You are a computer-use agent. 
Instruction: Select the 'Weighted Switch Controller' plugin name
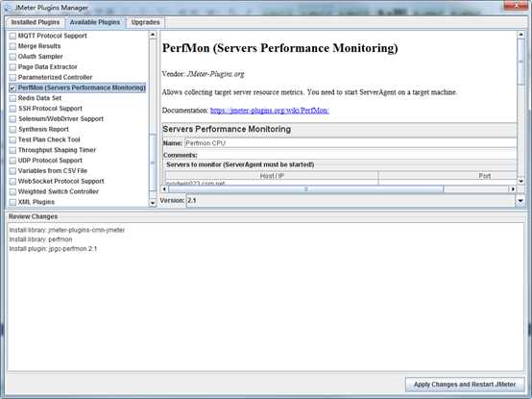click(x=59, y=191)
